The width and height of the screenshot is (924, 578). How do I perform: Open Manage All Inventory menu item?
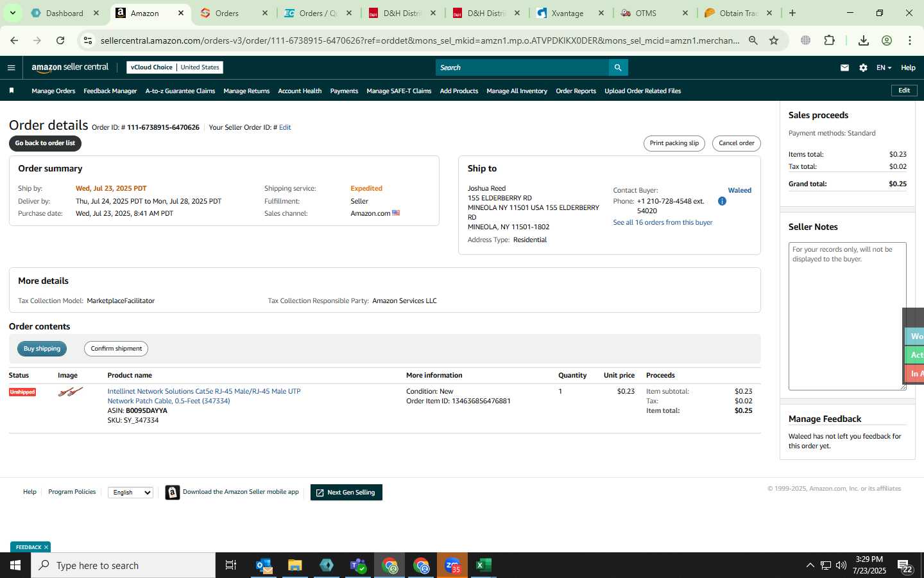tap(517, 91)
